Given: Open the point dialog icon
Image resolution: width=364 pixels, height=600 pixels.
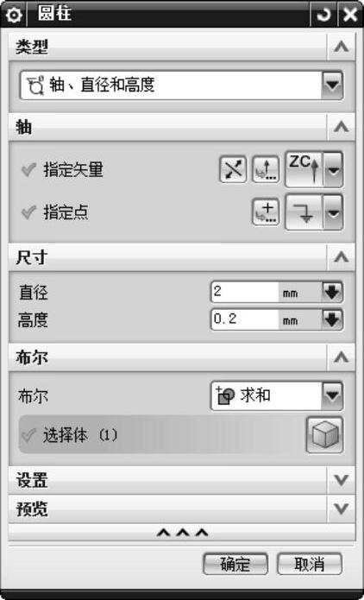Looking at the screenshot, I should [267, 212].
